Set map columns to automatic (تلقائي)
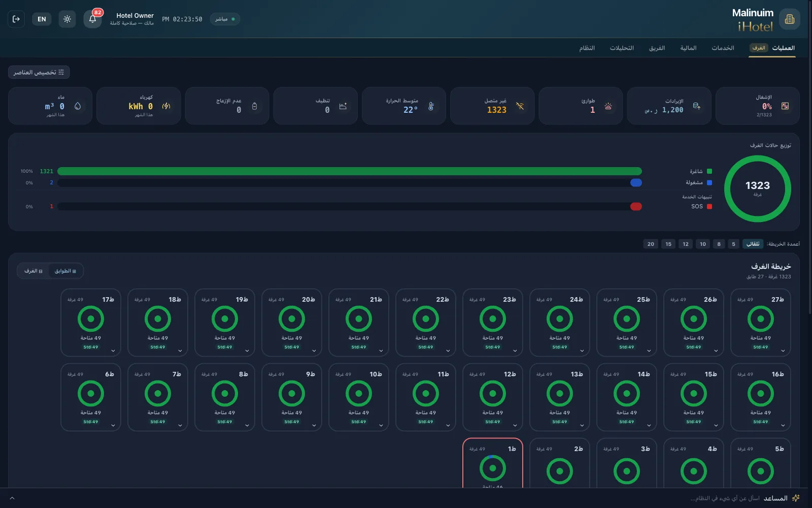The width and height of the screenshot is (812, 508). coord(753,244)
